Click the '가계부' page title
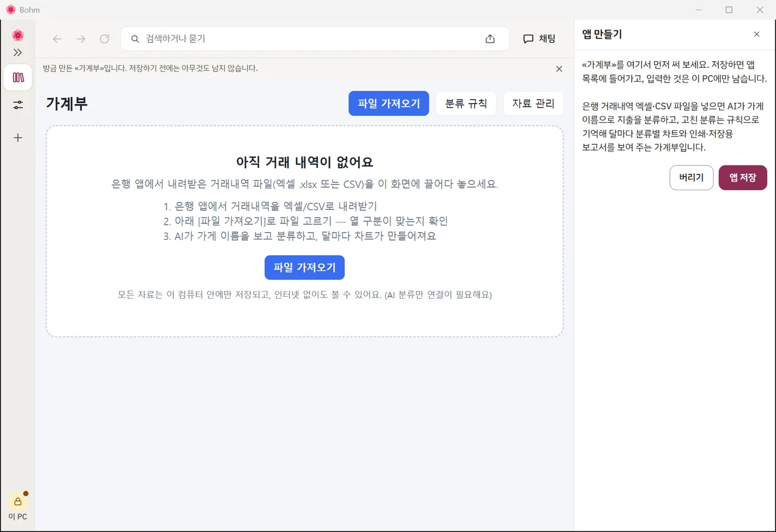The image size is (776, 532). point(67,103)
